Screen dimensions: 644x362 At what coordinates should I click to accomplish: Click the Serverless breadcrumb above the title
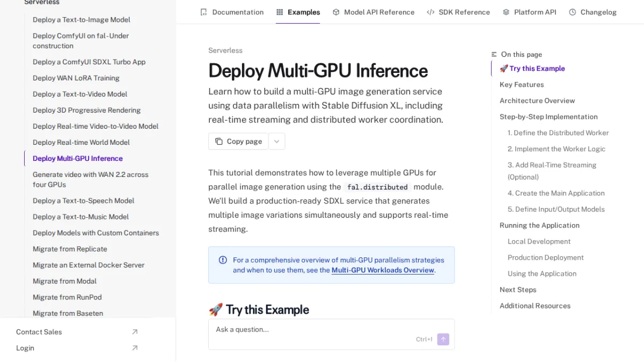click(x=225, y=50)
